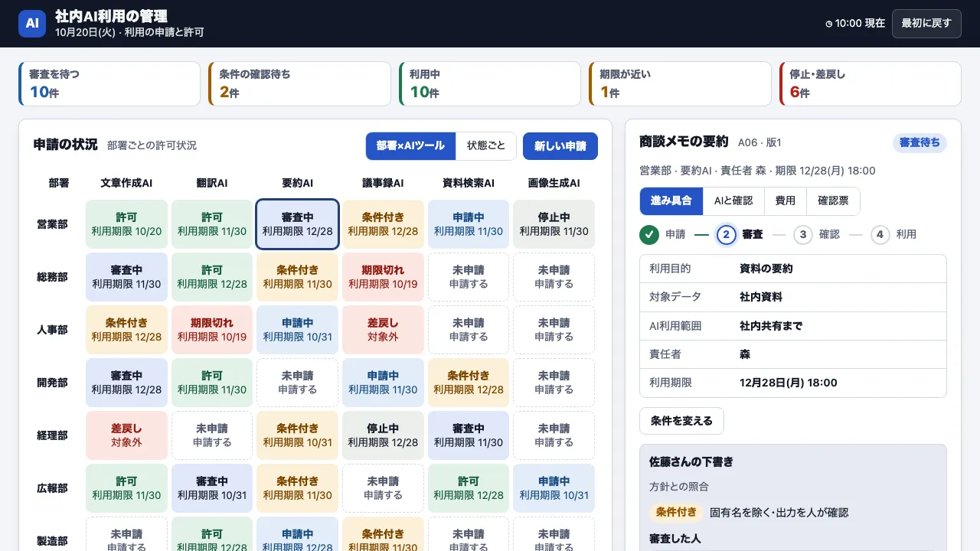Screen dimensions: 980x551
Task: Open the 停止・差戻し 6件 summary card
Action: (x=871, y=84)
